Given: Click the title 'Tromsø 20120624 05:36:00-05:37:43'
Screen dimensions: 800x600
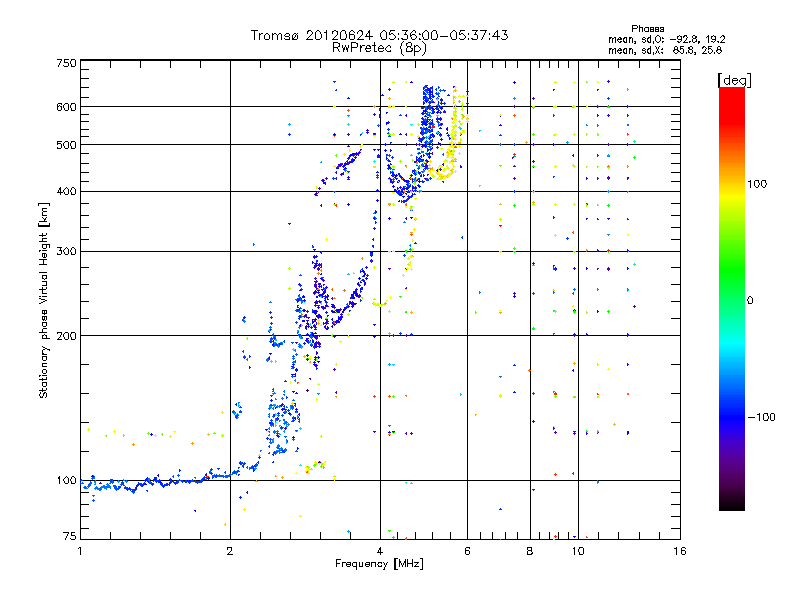Looking at the screenshot, I should pos(379,35).
